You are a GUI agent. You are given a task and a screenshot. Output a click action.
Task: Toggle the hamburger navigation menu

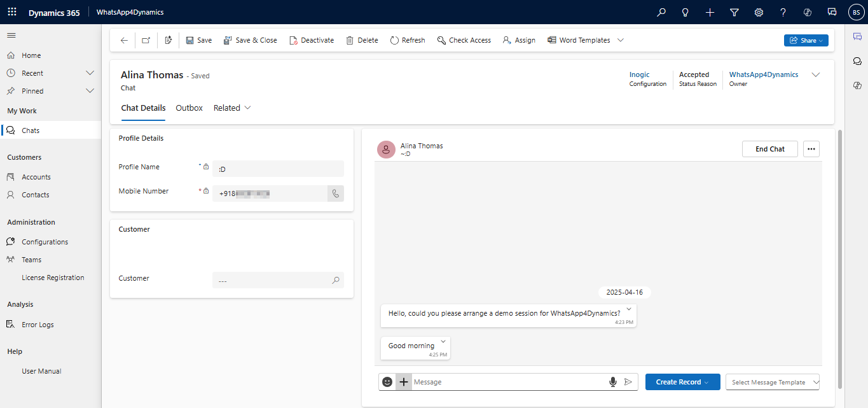point(11,36)
